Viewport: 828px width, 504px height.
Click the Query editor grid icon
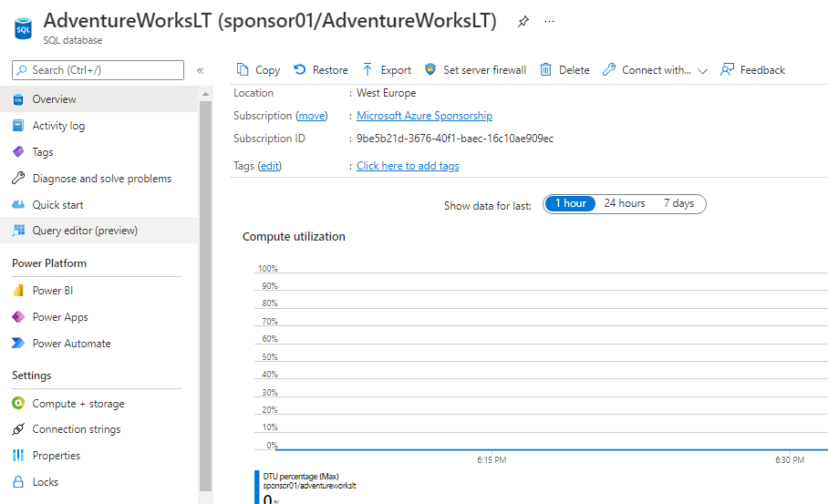pos(18,230)
